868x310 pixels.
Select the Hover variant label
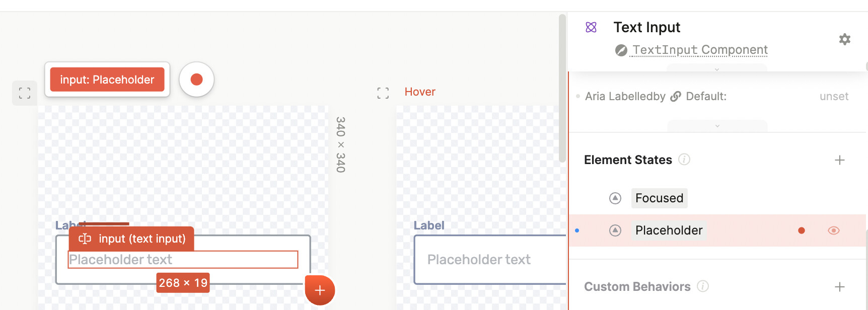point(419,92)
